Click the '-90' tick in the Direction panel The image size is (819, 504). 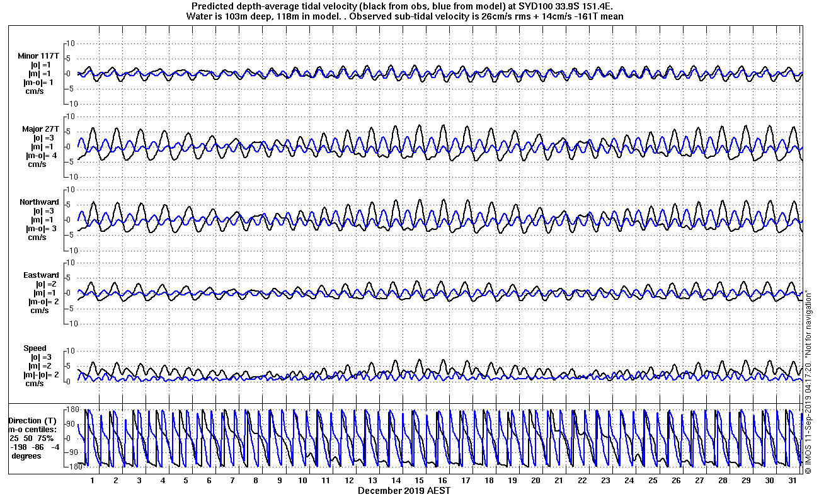[72, 452]
